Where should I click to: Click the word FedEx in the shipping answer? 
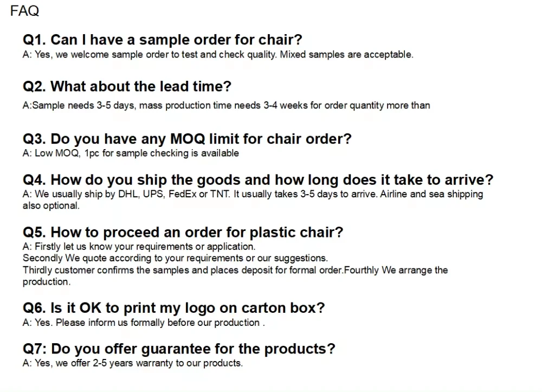[182, 194]
